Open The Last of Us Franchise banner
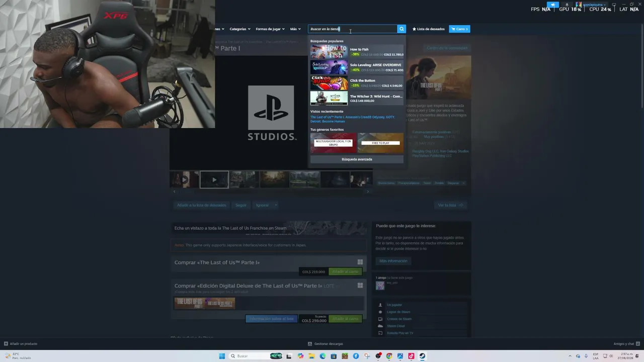This screenshot has height=362, width=644. [269, 228]
